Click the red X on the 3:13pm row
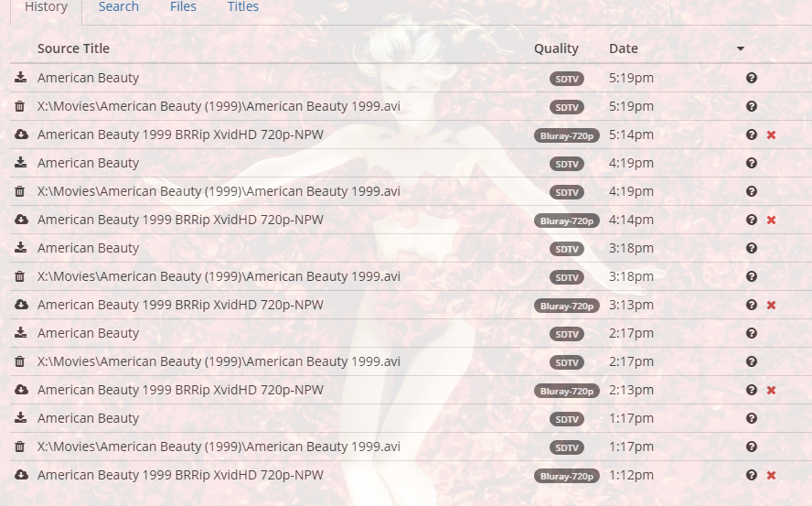The height and width of the screenshot is (506, 812). point(771,305)
